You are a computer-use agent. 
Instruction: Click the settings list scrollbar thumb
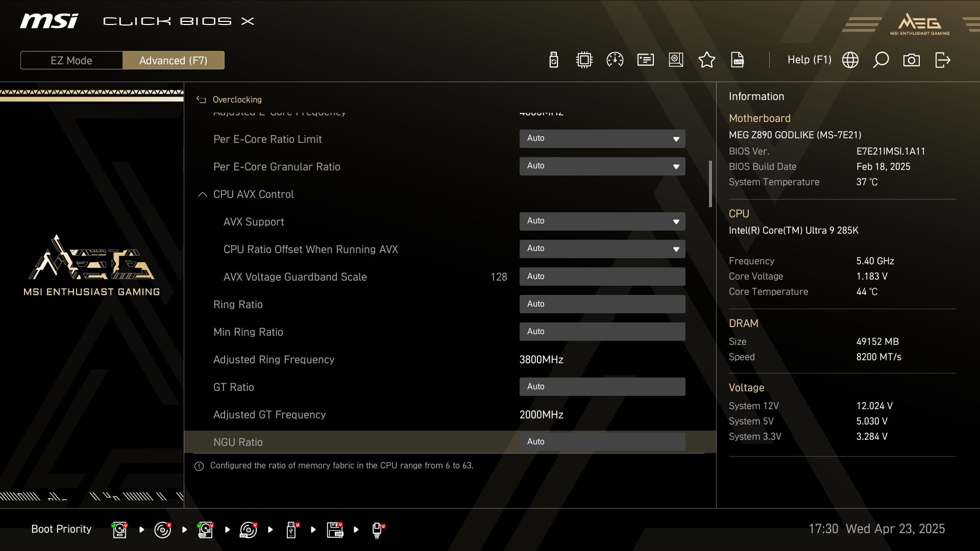(x=710, y=184)
